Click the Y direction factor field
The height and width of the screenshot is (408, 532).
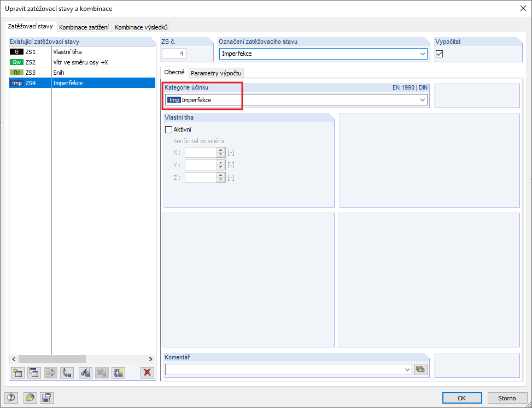201,165
